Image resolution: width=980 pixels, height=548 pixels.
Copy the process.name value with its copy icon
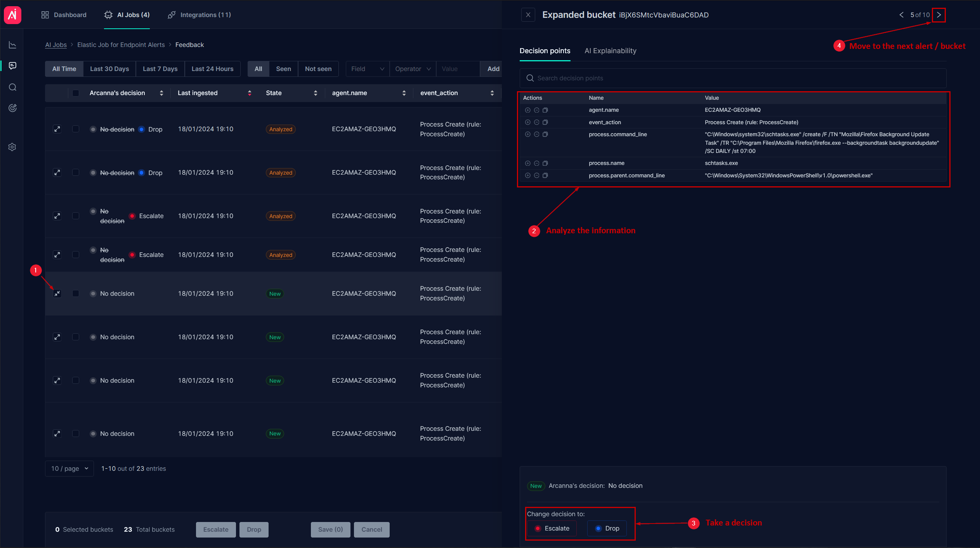tap(545, 163)
